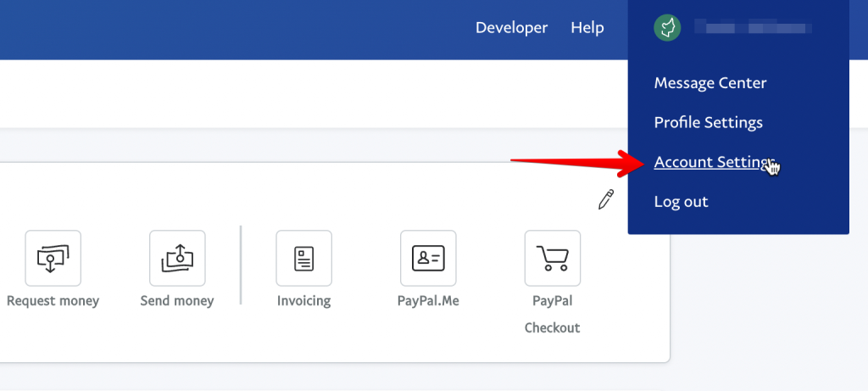This screenshot has width=868, height=391.
Task: Open the PayPal Checkout cart icon
Action: coord(552,258)
